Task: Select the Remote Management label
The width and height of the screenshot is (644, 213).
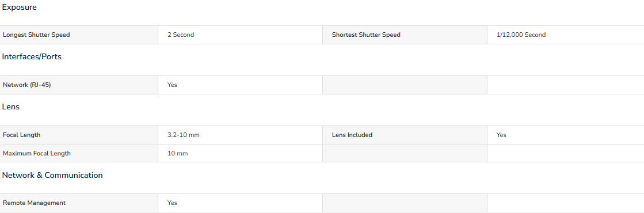Action: click(34, 203)
